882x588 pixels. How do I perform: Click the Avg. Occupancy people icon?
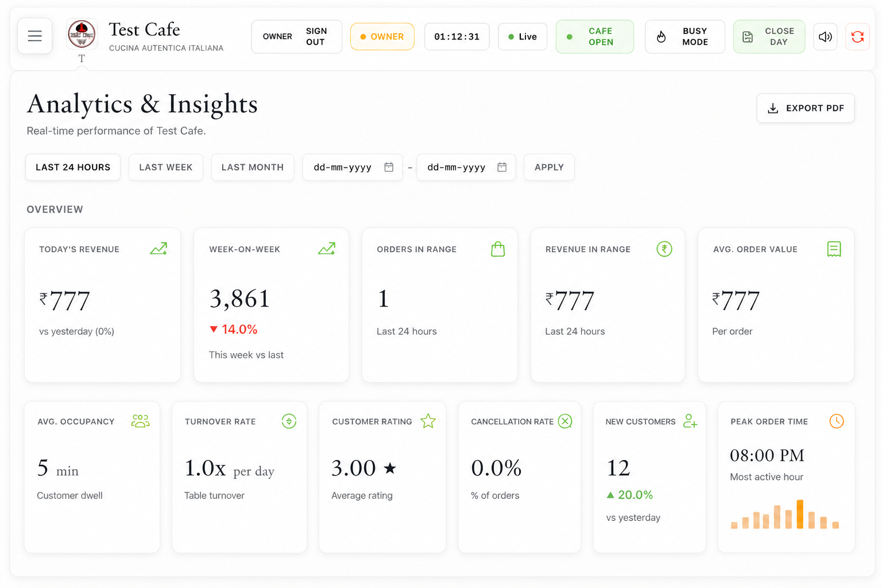tap(140, 421)
